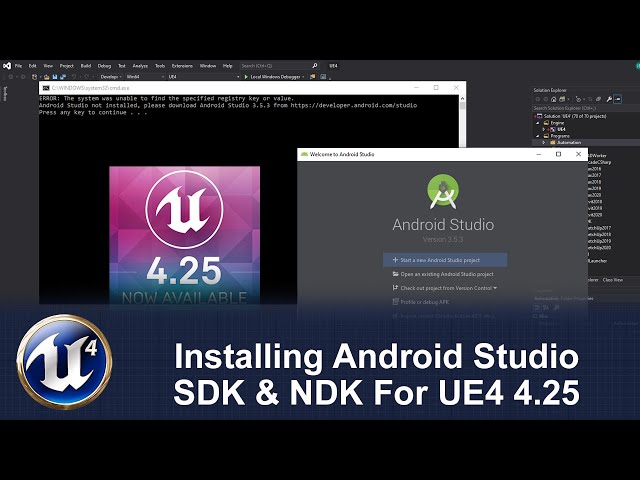Click the Solution Explorer switch views icon

562,99
